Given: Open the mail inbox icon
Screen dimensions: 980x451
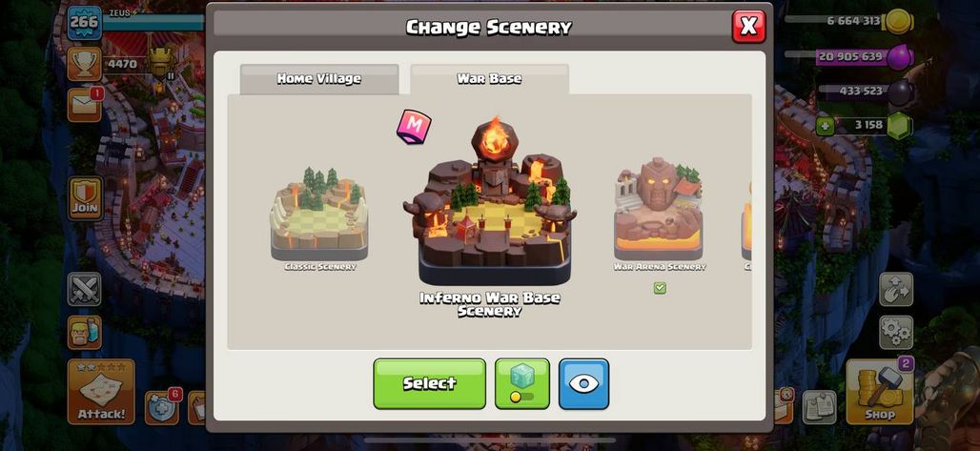Looking at the screenshot, I should click(x=85, y=105).
